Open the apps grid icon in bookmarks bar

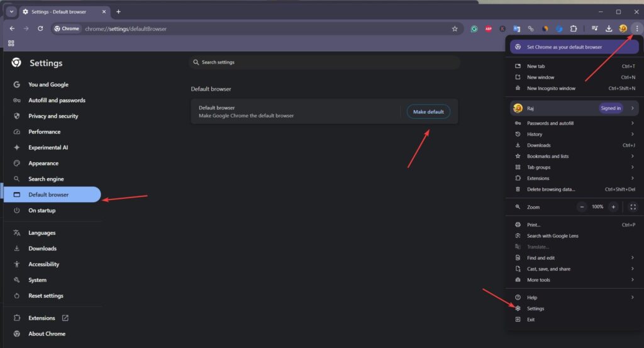11,43
